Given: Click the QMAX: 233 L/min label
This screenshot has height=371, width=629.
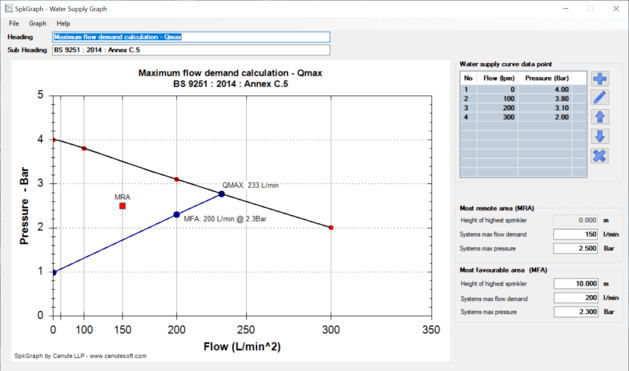Looking at the screenshot, I should [x=250, y=185].
